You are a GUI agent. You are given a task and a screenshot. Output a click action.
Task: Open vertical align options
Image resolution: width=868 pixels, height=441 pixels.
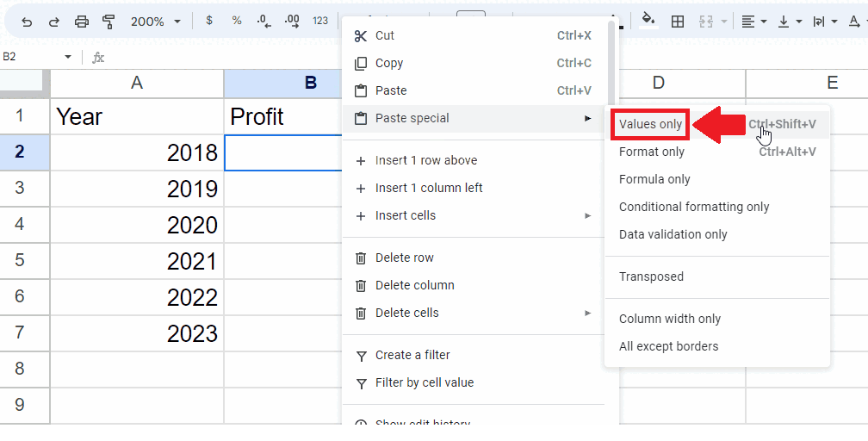(x=790, y=22)
